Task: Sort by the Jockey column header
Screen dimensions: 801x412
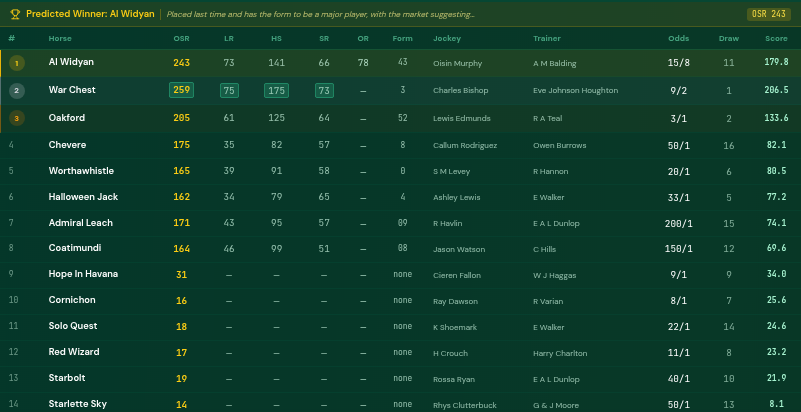Action: (x=447, y=38)
